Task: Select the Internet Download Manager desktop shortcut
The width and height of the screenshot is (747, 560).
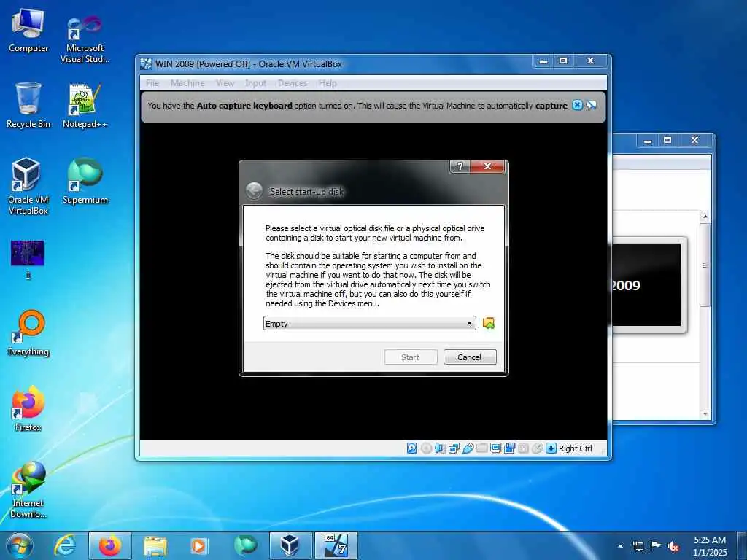Action: click(28, 489)
